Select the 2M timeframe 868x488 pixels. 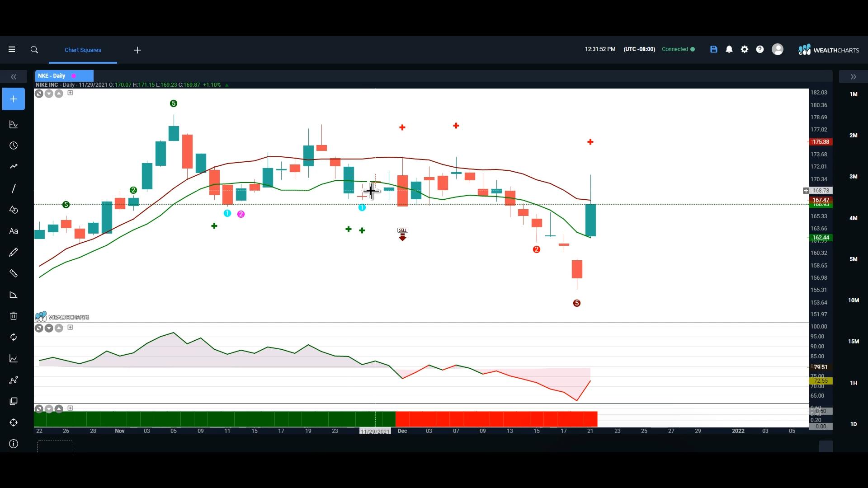[854, 135]
